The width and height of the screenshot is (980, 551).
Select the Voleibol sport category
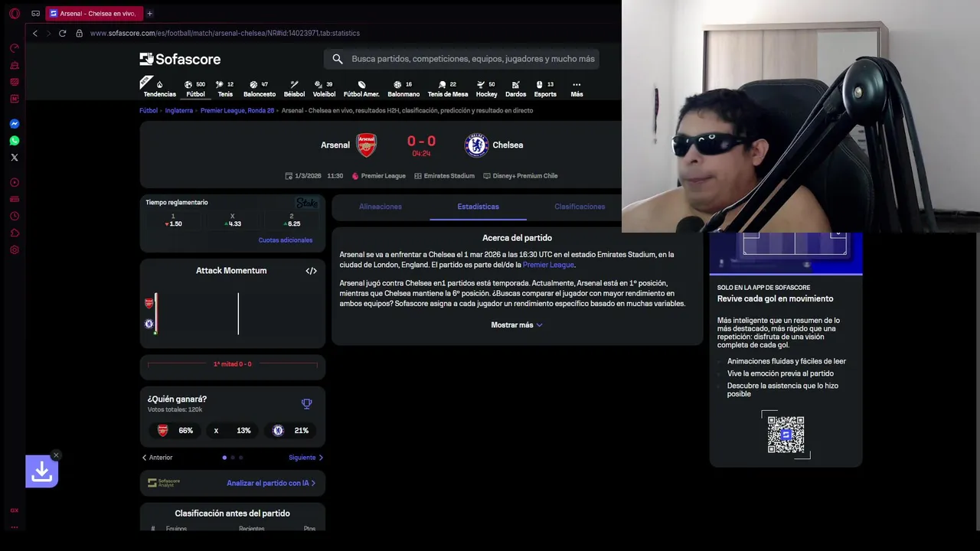point(324,89)
